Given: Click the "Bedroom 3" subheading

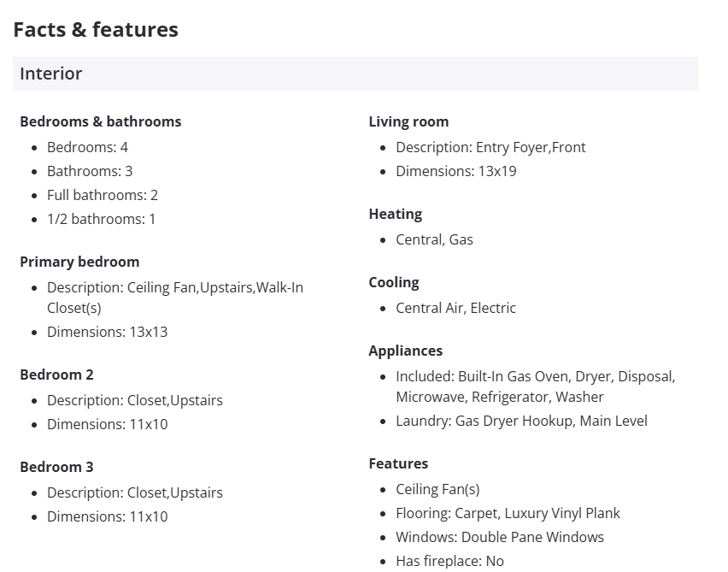Looking at the screenshot, I should (56, 467).
